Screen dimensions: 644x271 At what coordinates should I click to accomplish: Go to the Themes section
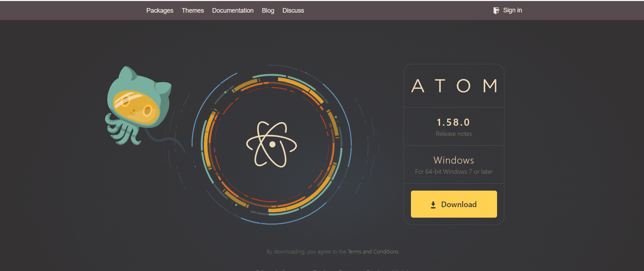(193, 11)
